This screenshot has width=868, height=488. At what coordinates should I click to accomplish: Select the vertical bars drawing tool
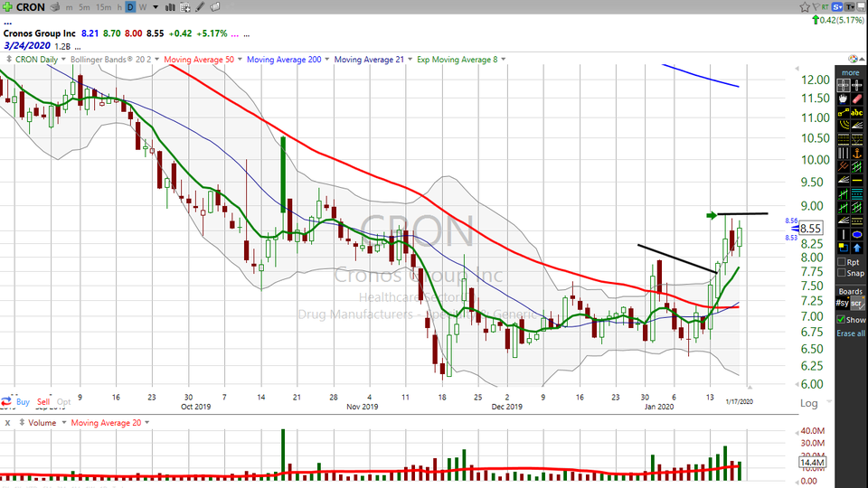pyautogui.click(x=844, y=153)
